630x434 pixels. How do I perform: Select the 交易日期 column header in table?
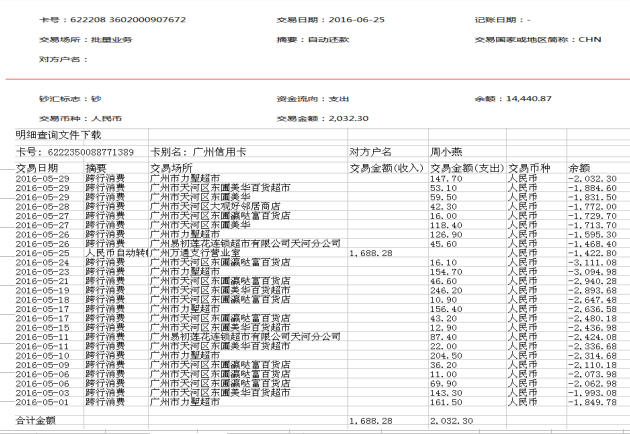click(x=36, y=168)
